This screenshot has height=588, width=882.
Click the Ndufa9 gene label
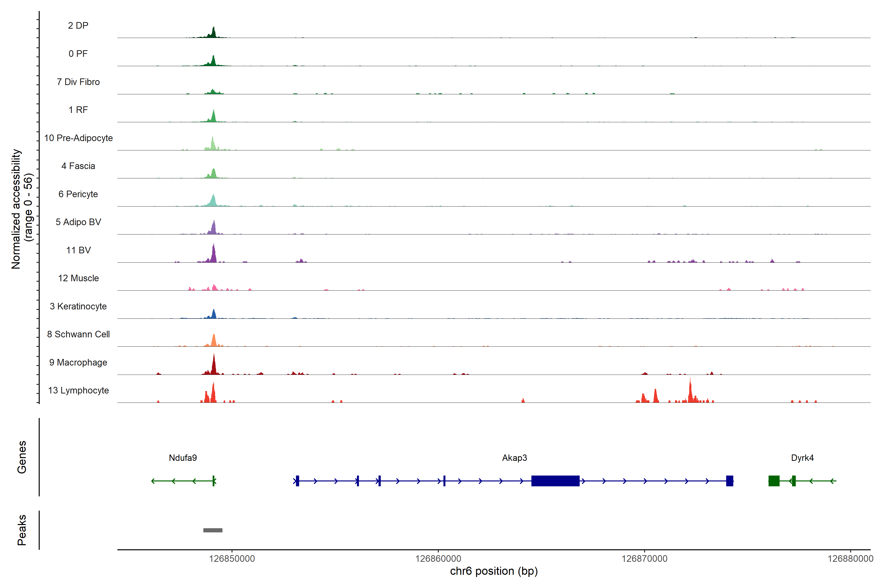(x=183, y=458)
